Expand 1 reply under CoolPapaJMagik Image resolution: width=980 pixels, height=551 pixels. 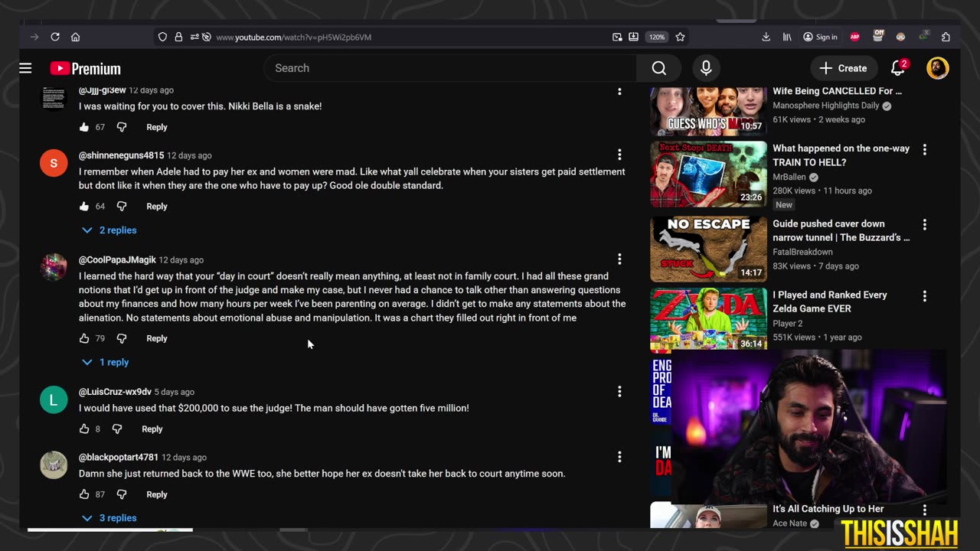point(106,362)
